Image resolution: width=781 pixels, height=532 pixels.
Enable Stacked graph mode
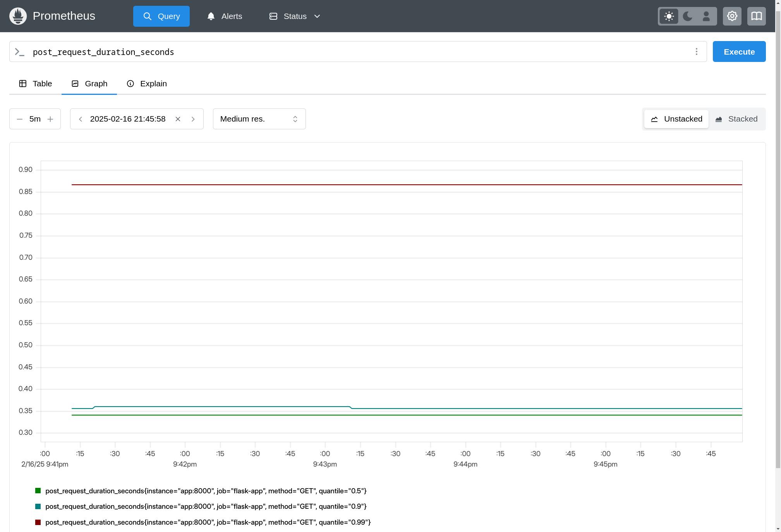click(x=736, y=119)
